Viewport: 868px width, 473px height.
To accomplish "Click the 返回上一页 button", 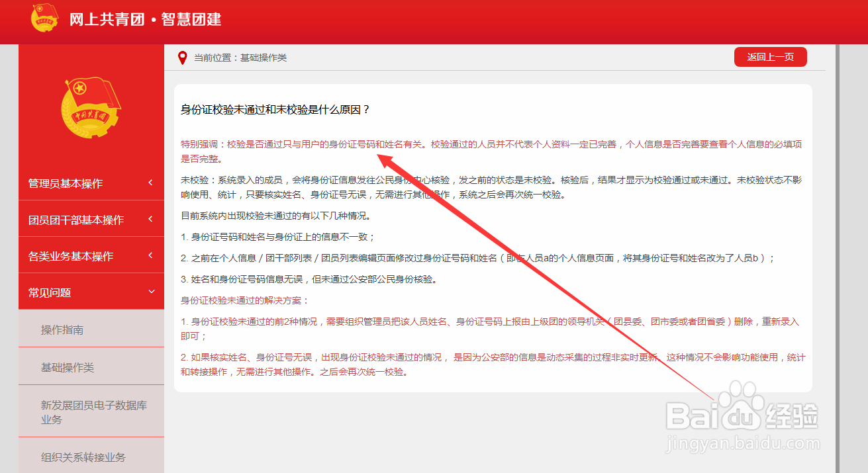I will click(x=770, y=57).
